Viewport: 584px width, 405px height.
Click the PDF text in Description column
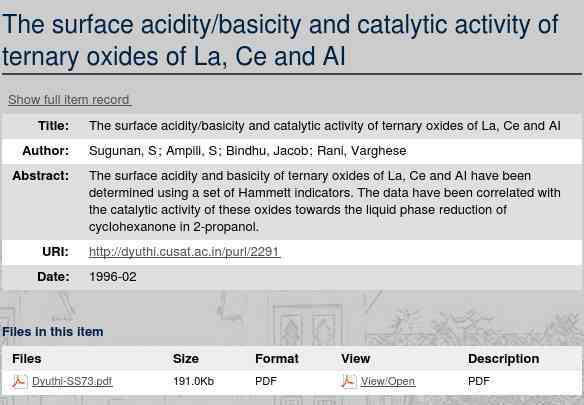pyautogui.click(x=479, y=382)
